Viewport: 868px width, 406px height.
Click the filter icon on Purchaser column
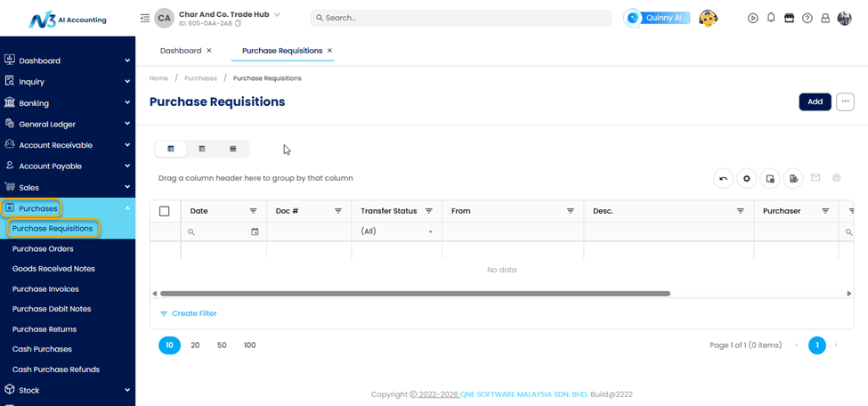point(825,211)
